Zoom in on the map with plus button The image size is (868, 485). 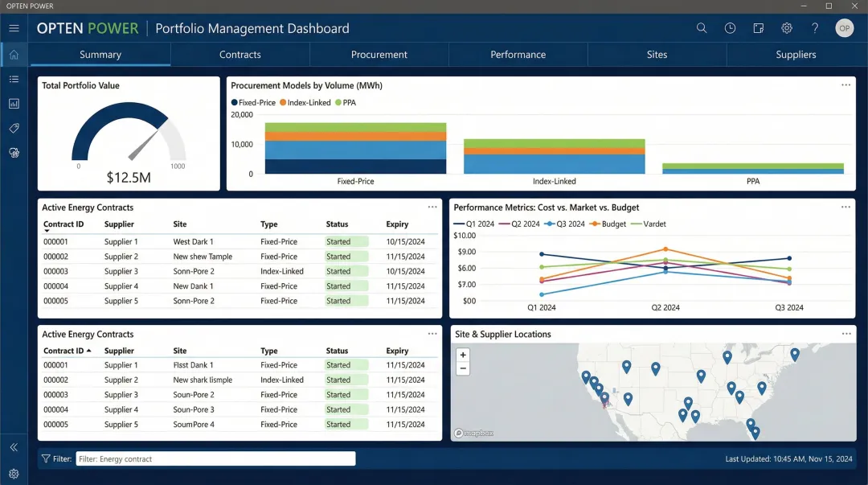(x=462, y=354)
